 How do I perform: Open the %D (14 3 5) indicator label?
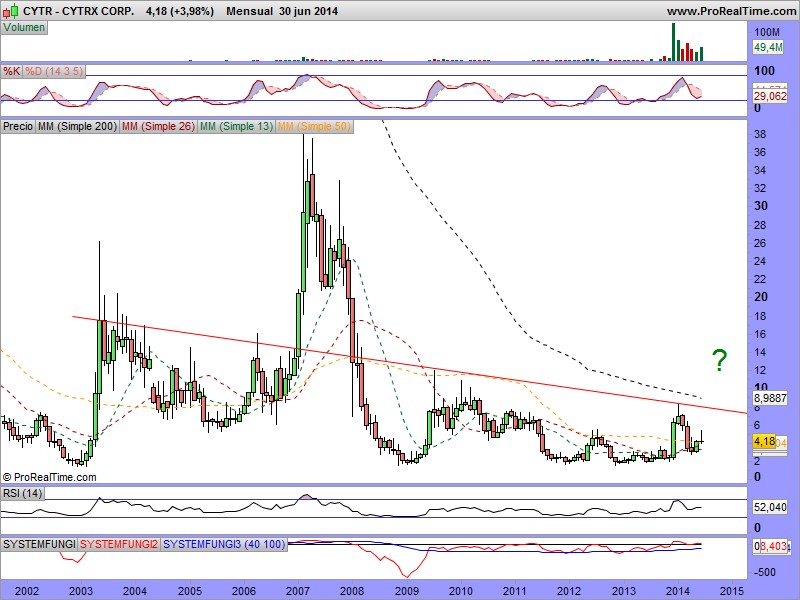coord(54,71)
